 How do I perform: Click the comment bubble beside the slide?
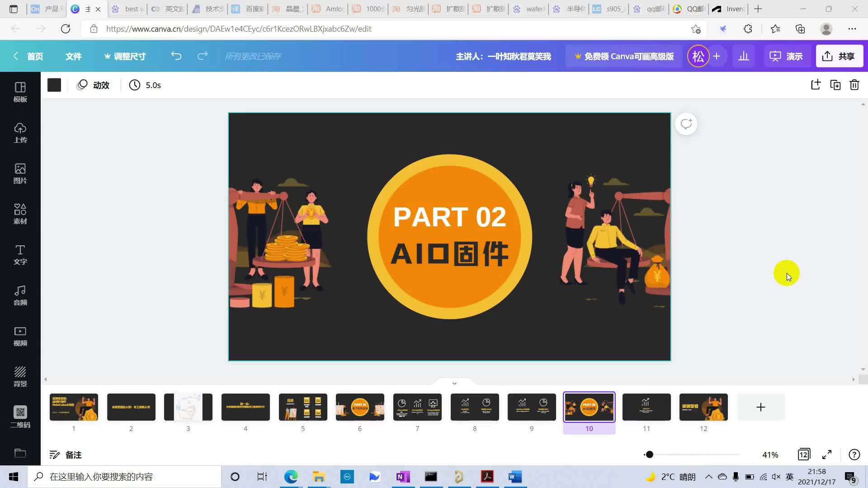click(686, 124)
